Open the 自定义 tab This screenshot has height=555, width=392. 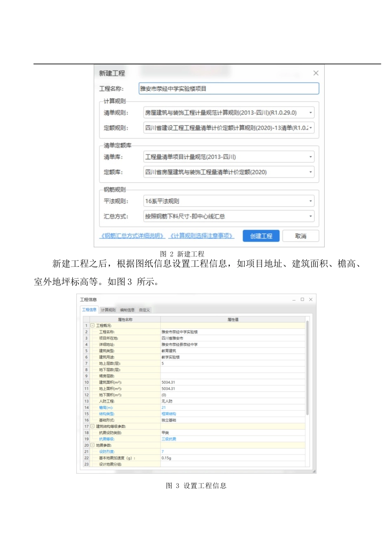pyautogui.click(x=144, y=309)
